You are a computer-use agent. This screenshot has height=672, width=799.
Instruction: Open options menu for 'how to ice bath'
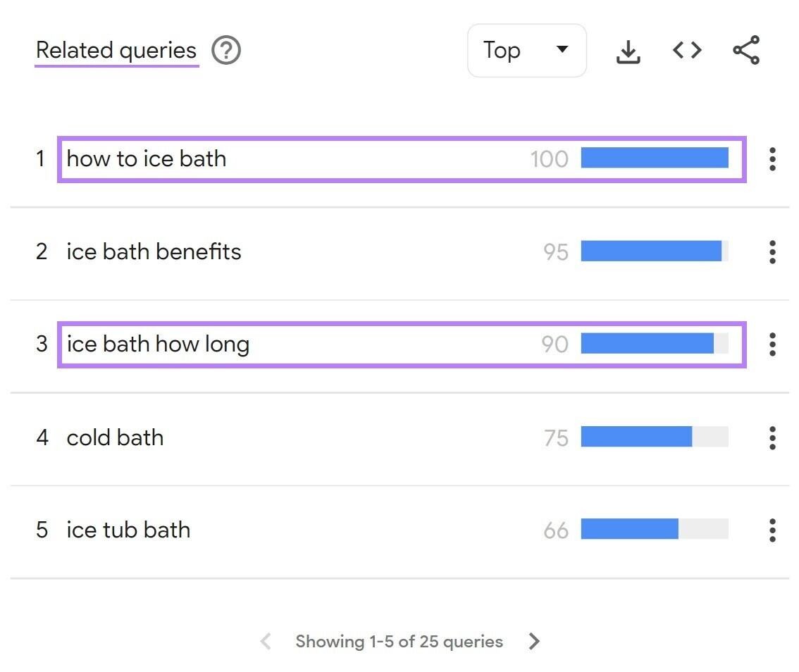(x=772, y=158)
